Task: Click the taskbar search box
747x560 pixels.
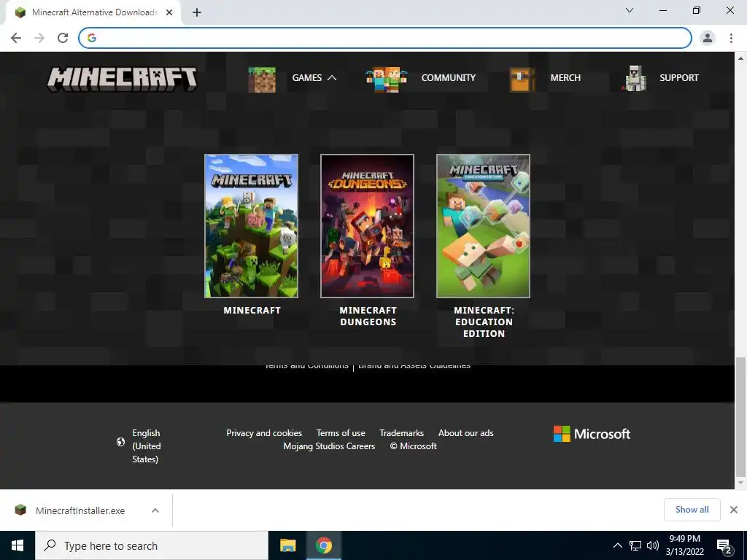Action: (x=152, y=545)
